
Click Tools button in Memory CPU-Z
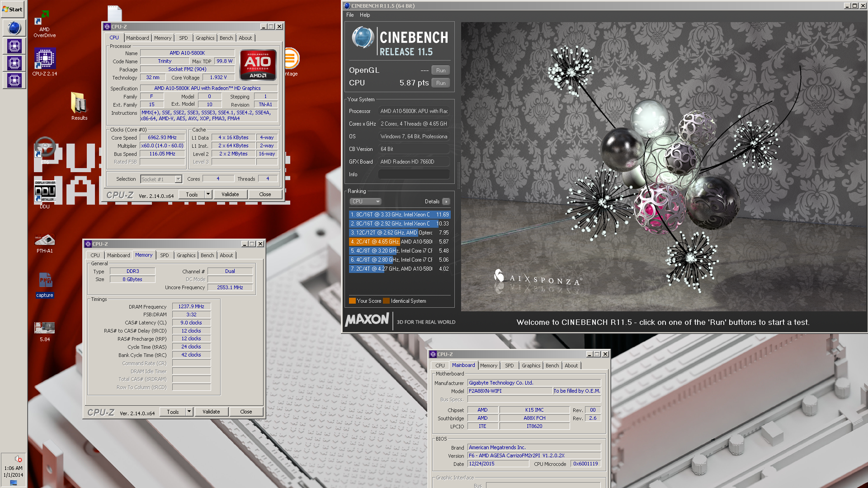tap(173, 412)
